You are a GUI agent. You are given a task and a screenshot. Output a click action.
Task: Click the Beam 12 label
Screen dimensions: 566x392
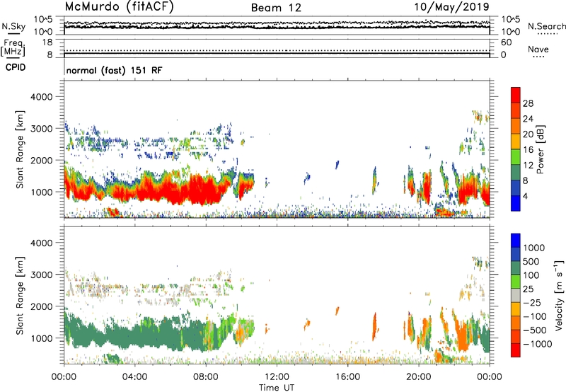(x=276, y=8)
